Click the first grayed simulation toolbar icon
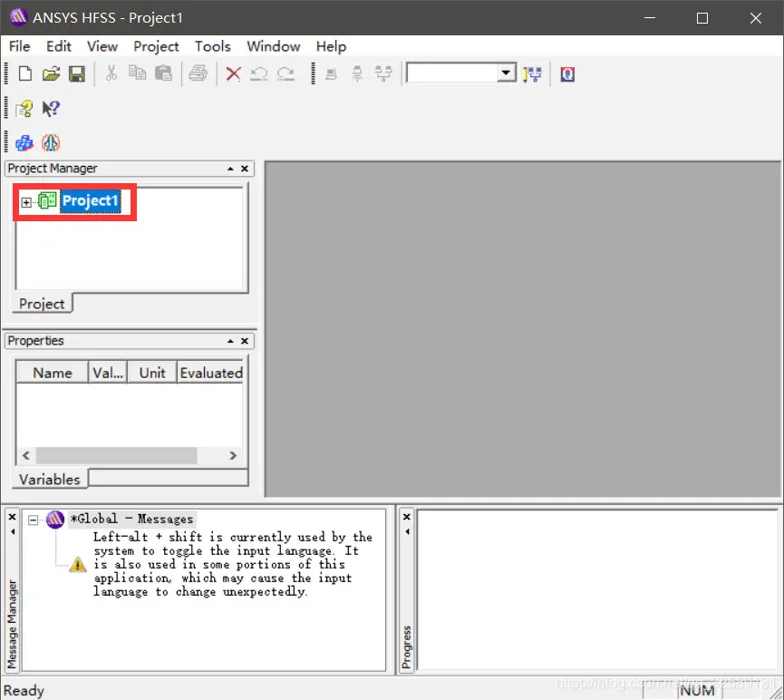Screen dimensions: 784x700 pyautogui.click(x=331, y=74)
